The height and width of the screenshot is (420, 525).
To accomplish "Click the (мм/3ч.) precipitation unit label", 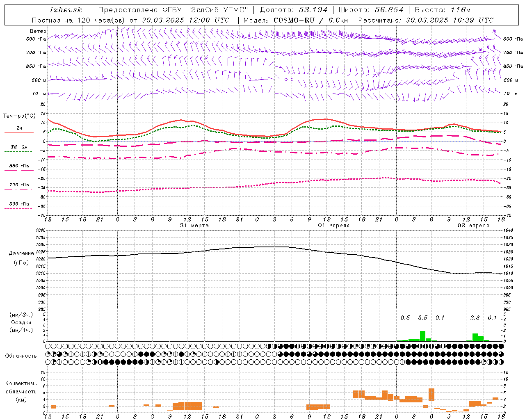I will click(x=21, y=315).
